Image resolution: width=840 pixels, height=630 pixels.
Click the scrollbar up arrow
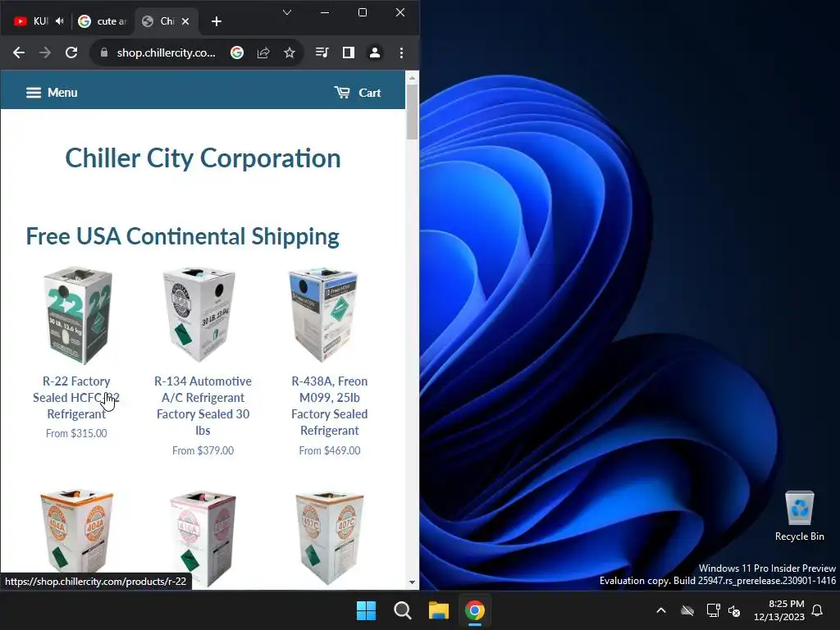(x=412, y=78)
